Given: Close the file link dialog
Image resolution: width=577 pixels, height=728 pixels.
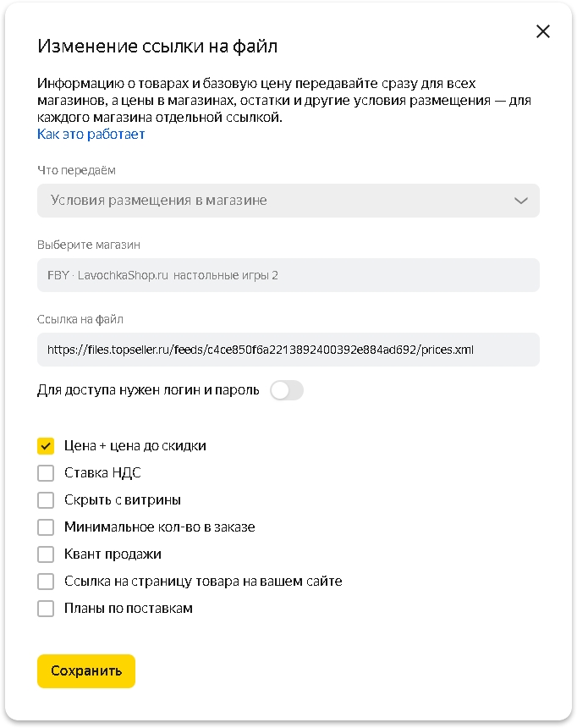Looking at the screenshot, I should [543, 31].
